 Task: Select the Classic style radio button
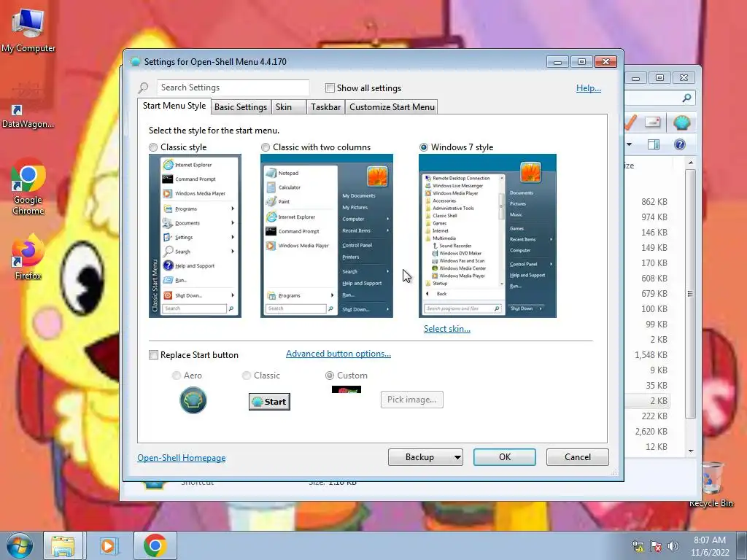coord(153,147)
